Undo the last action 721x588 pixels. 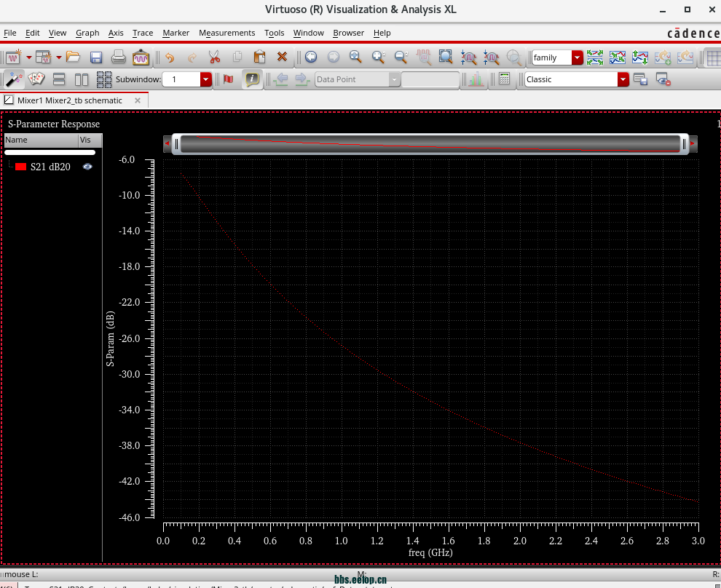170,57
